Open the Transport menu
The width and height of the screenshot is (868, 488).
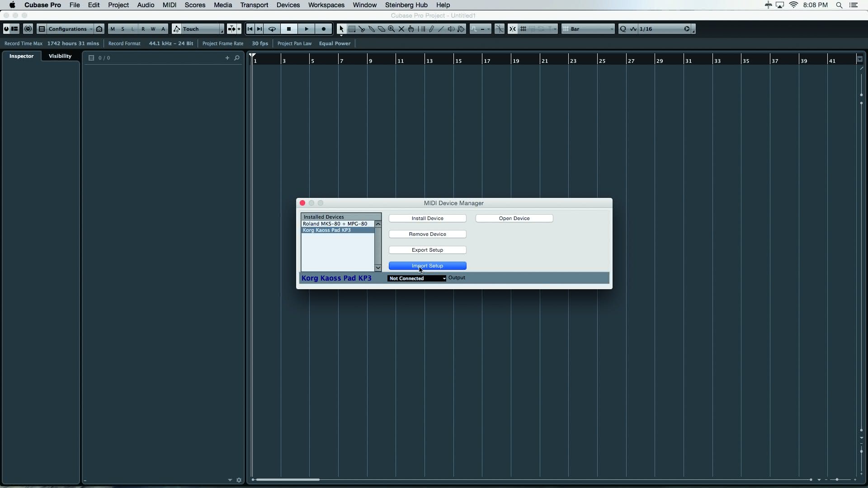[x=254, y=5]
